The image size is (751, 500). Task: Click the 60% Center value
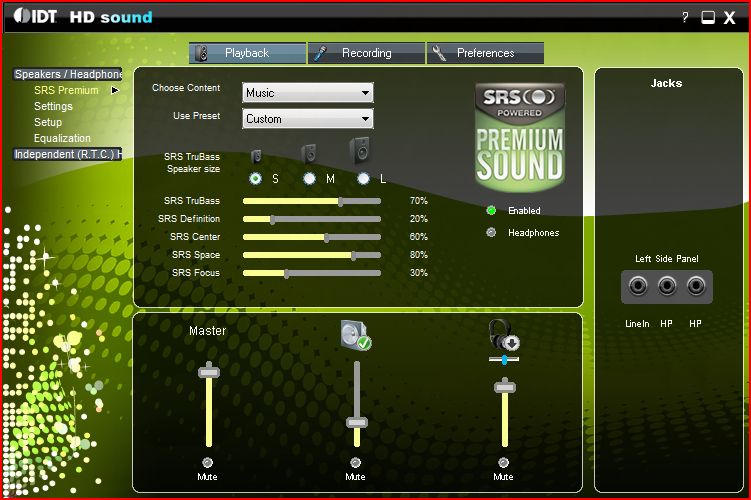419,237
